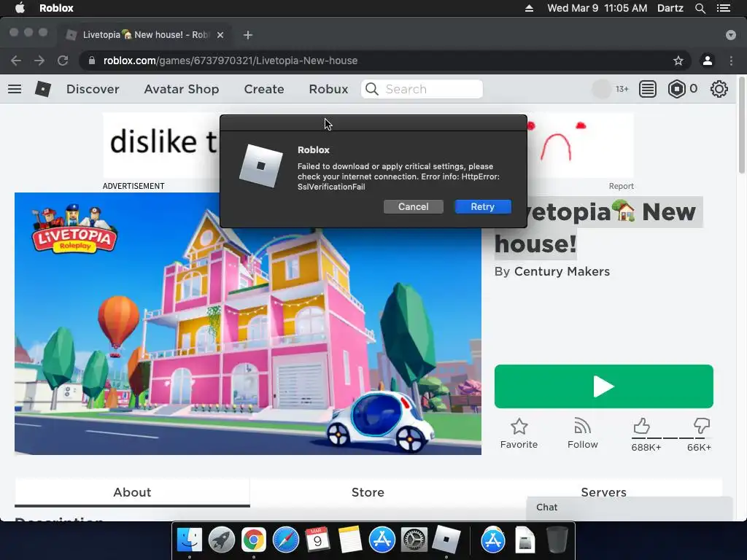Switch to the About tab
Viewport: 747px width, 560px height.
pyautogui.click(x=132, y=492)
